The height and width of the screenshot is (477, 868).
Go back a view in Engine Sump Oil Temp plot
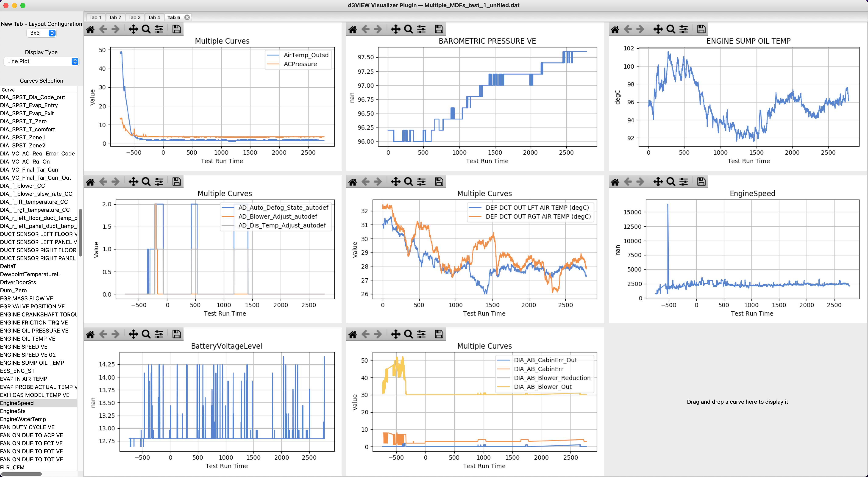click(x=627, y=29)
